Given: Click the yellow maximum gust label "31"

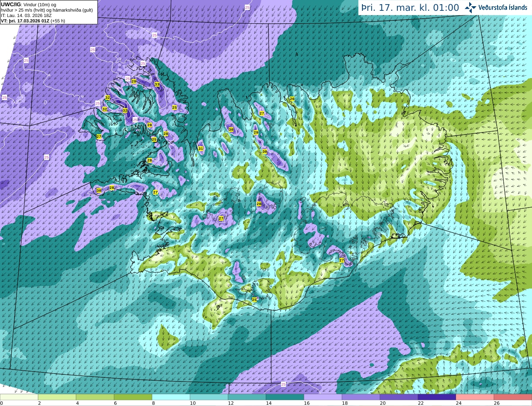Looking at the screenshot, I should tap(201, 149).
